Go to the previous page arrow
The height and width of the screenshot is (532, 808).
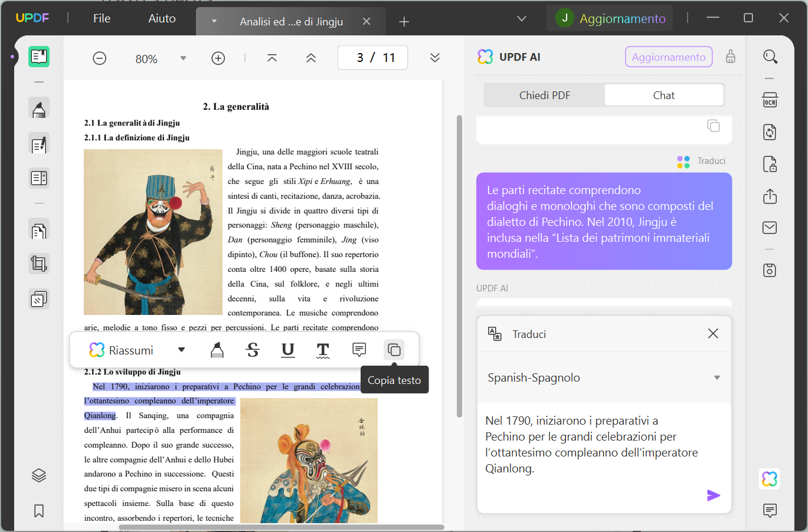[311, 58]
